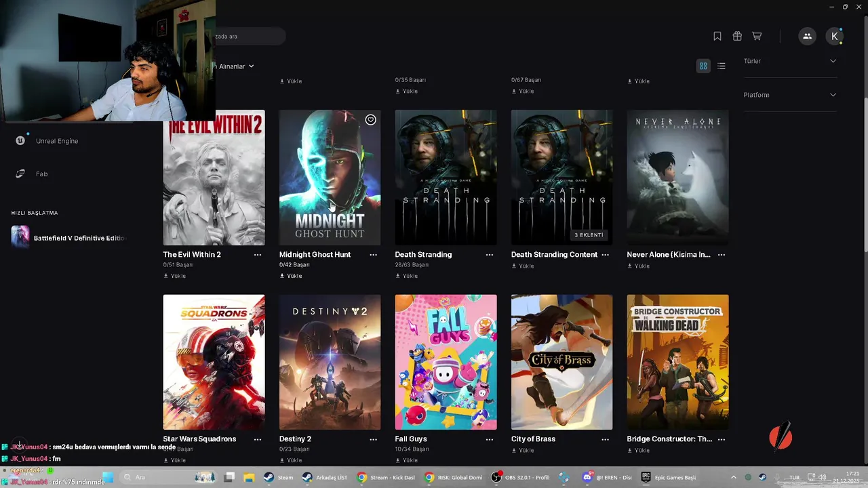Toggle favorite heart on Midnight Ghost Hunt
This screenshot has width=868, height=488.
click(370, 120)
